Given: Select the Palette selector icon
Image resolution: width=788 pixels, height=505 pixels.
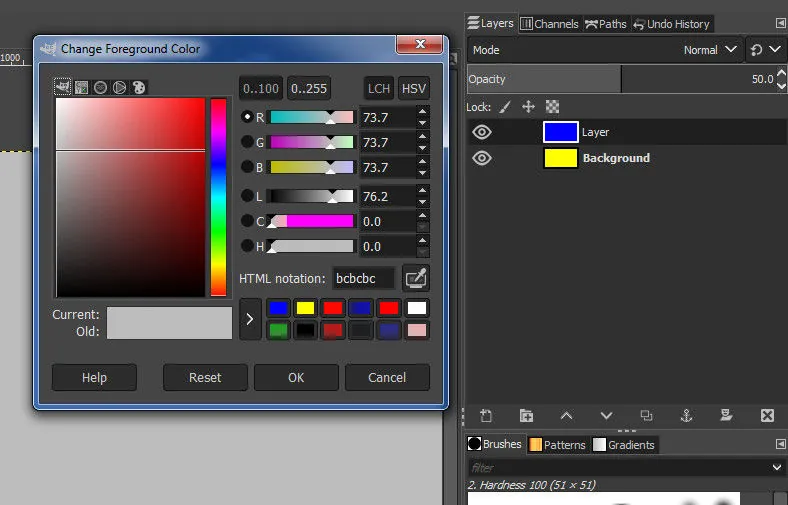Looking at the screenshot, I should tap(139, 87).
